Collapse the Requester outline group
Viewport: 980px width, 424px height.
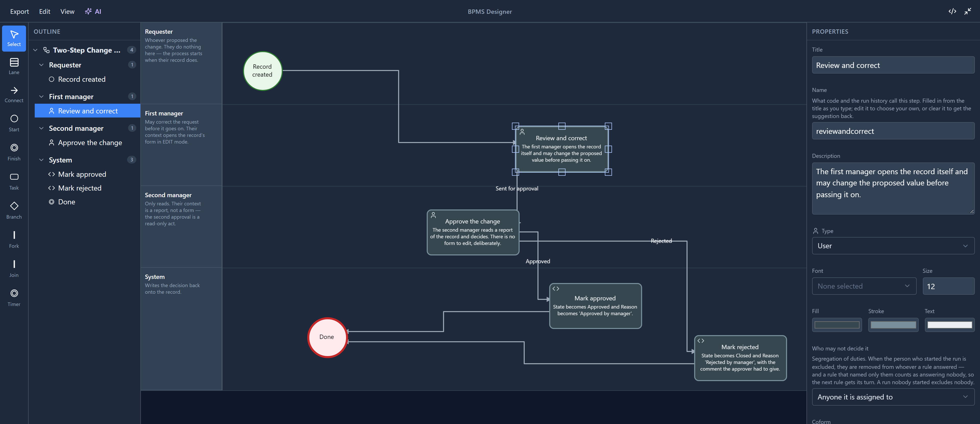click(41, 65)
